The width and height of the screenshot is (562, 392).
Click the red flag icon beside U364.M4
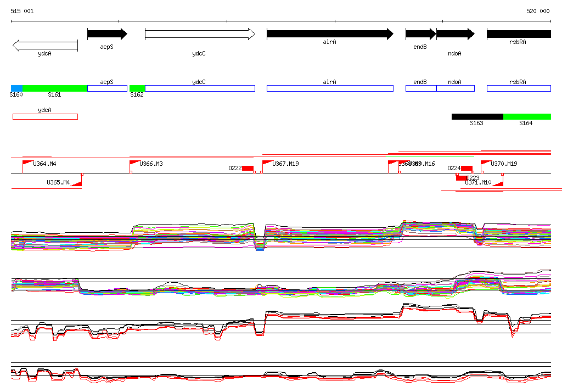(x=27, y=163)
